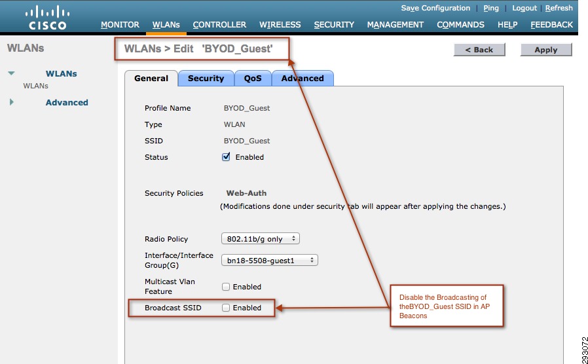Open the Radio Policy dropdown
The image size is (588, 364).
[x=261, y=239]
